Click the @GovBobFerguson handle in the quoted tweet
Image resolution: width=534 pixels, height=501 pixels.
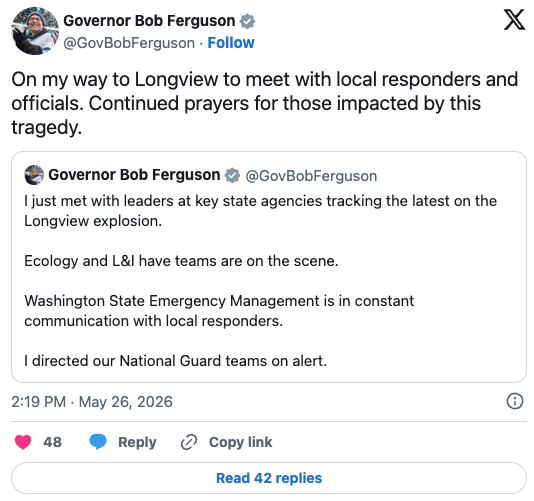click(311, 176)
